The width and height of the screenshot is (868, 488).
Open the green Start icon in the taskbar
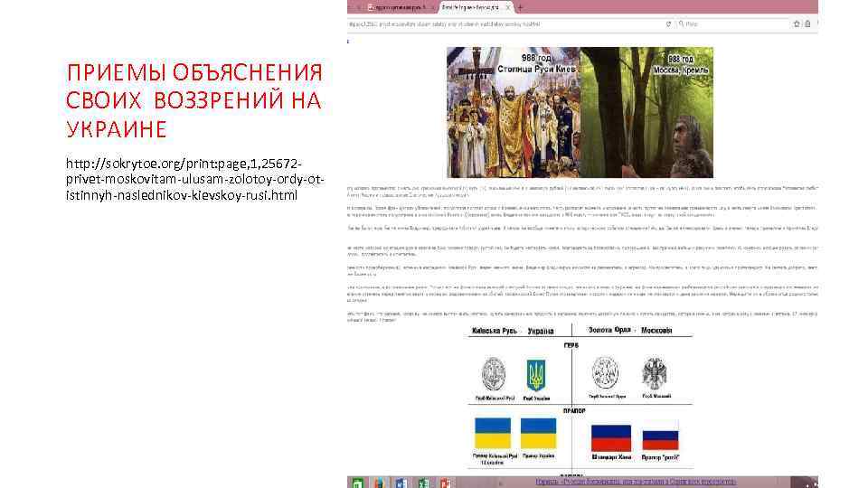tap(358, 483)
